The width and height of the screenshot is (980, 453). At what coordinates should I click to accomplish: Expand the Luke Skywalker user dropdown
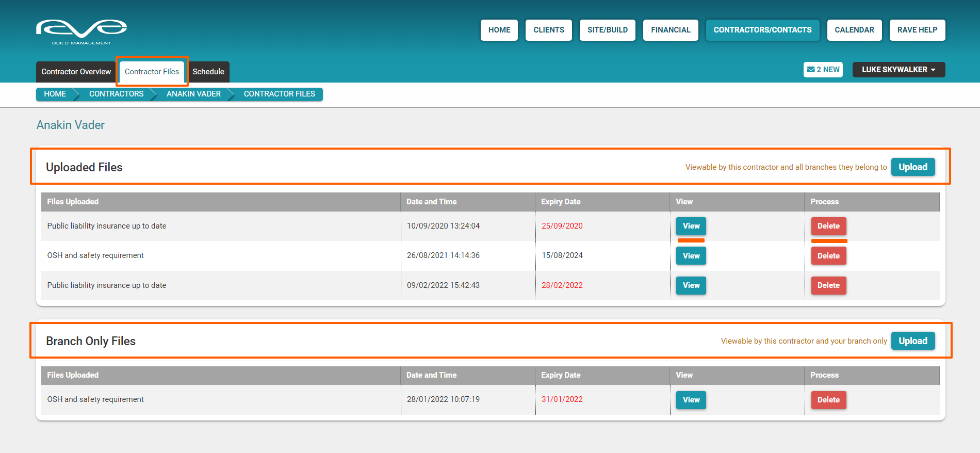(x=898, y=70)
